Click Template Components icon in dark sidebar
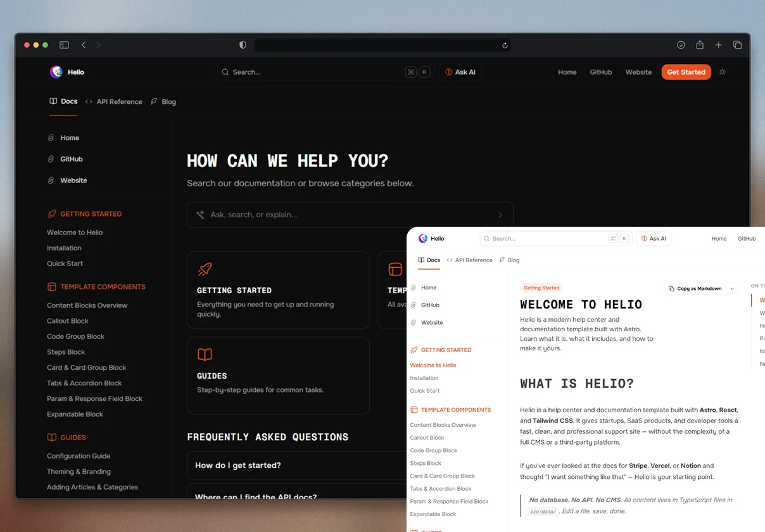Viewport: 765px width, 532px height. (52, 287)
